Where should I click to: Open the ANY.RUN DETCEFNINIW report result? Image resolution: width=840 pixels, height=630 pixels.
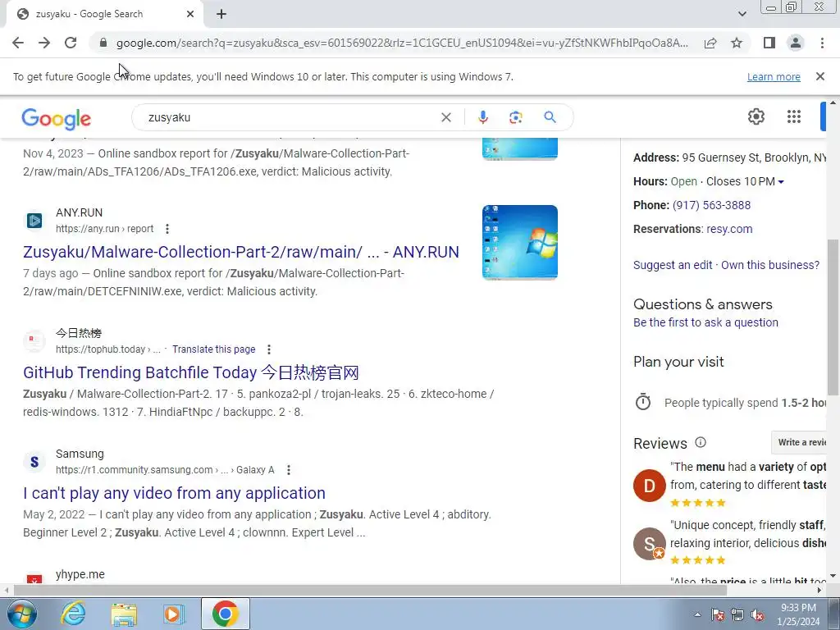pos(241,252)
